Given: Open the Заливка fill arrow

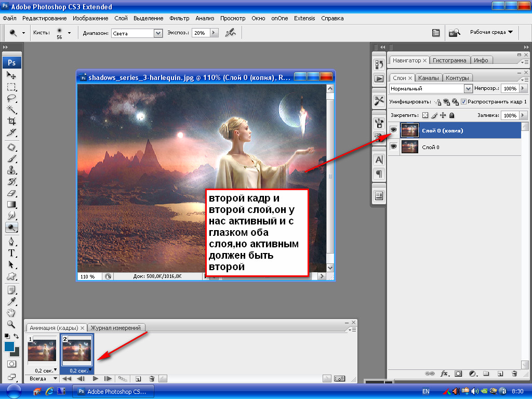Looking at the screenshot, I should click(523, 115).
